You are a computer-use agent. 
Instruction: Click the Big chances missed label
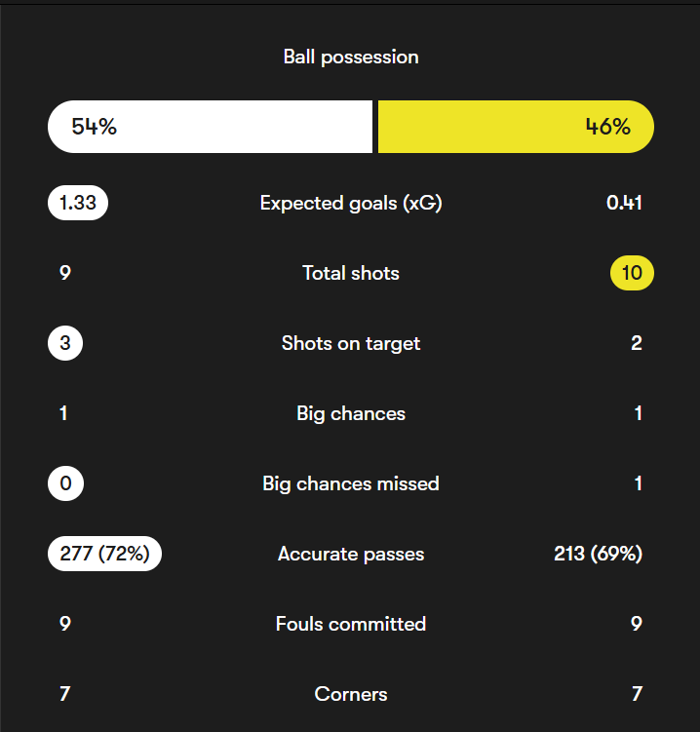(x=351, y=483)
